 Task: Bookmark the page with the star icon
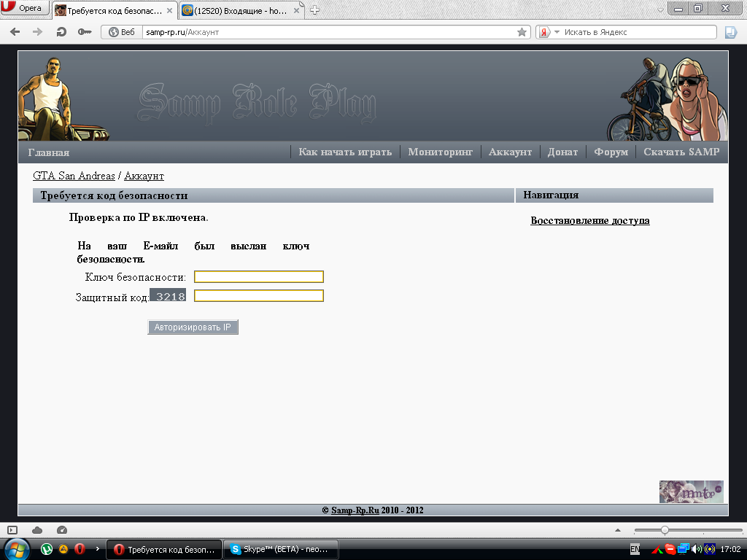pos(522,32)
